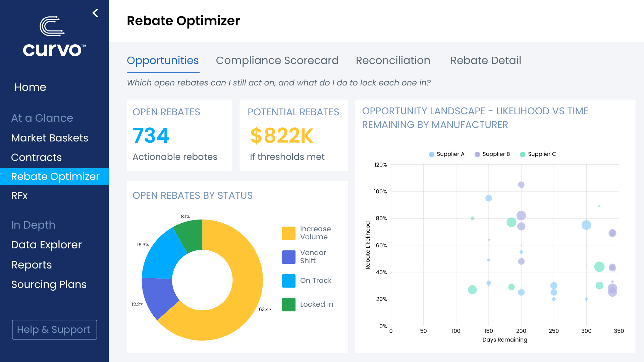The image size is (644, 362).
Task: Click the Curvo logo
Action: 54,37
